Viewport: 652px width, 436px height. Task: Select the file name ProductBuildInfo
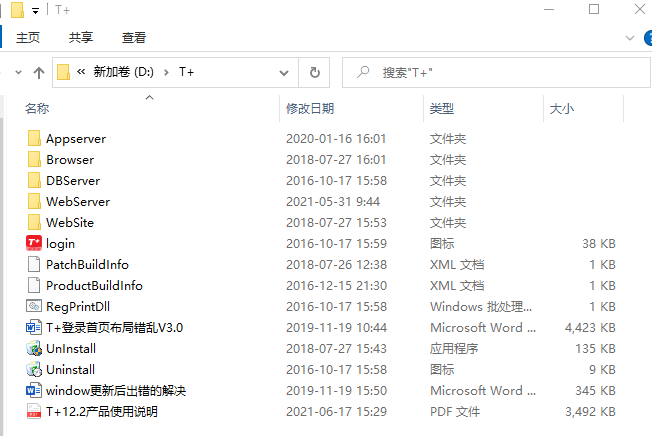(94, 286)
